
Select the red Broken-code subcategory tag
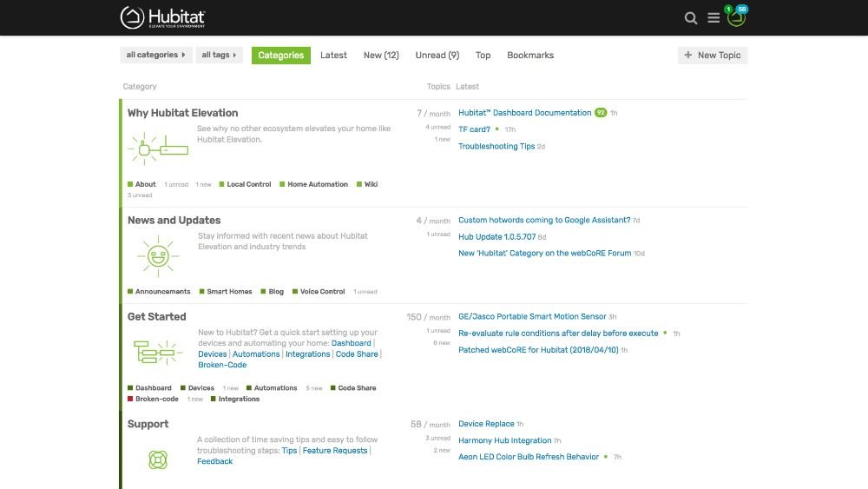pyautogui.click(x=156, y=400)
